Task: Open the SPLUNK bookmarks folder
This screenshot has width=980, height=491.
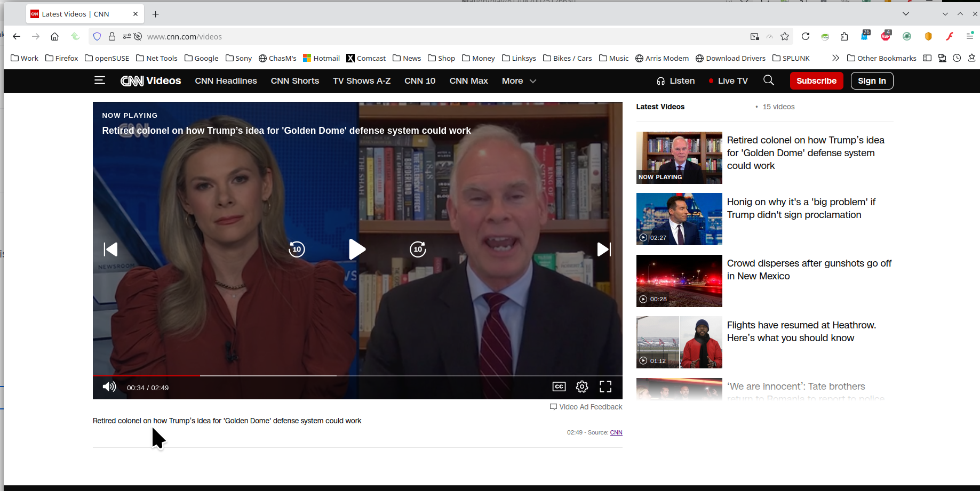Action: pos(791,58)
